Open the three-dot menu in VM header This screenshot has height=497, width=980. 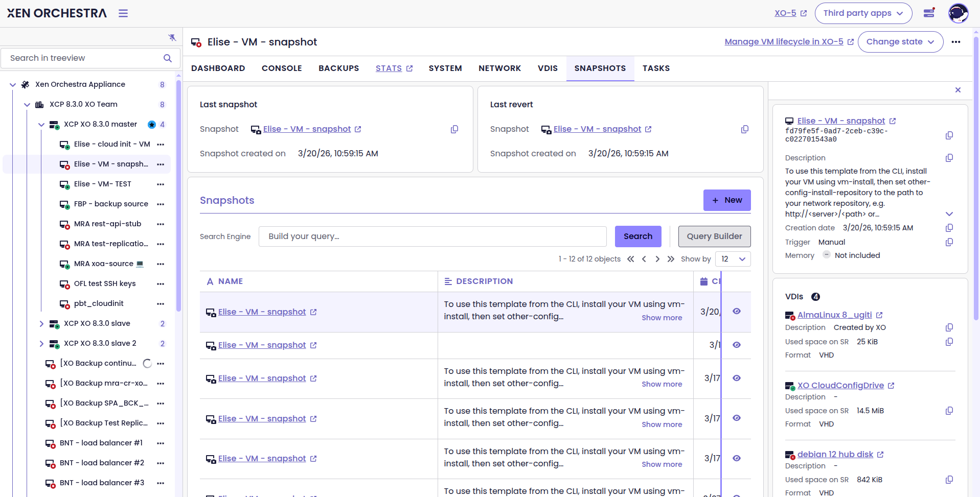coord(956,42)
